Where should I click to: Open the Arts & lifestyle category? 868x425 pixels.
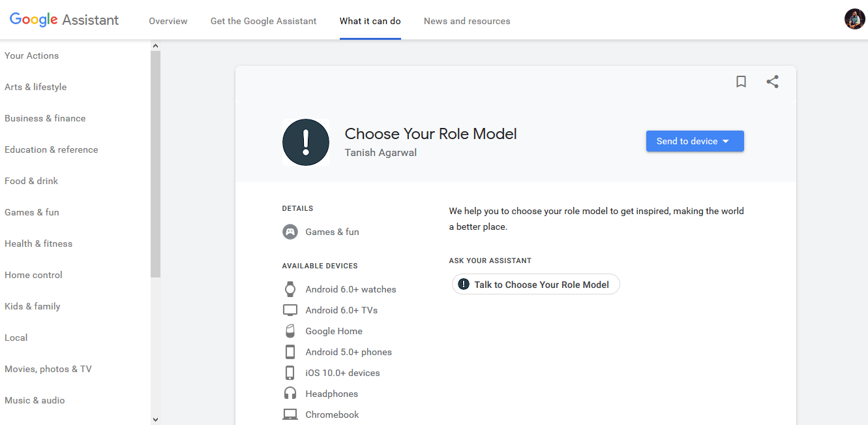coord(36,87)
